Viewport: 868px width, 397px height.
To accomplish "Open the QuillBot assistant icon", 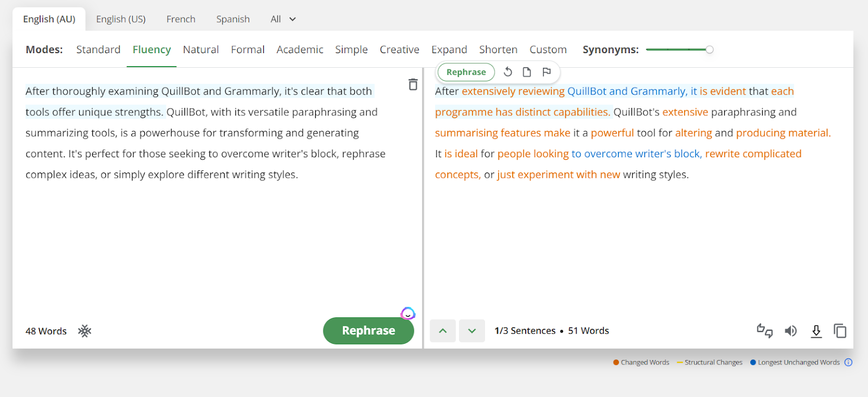I will point(408,313).
